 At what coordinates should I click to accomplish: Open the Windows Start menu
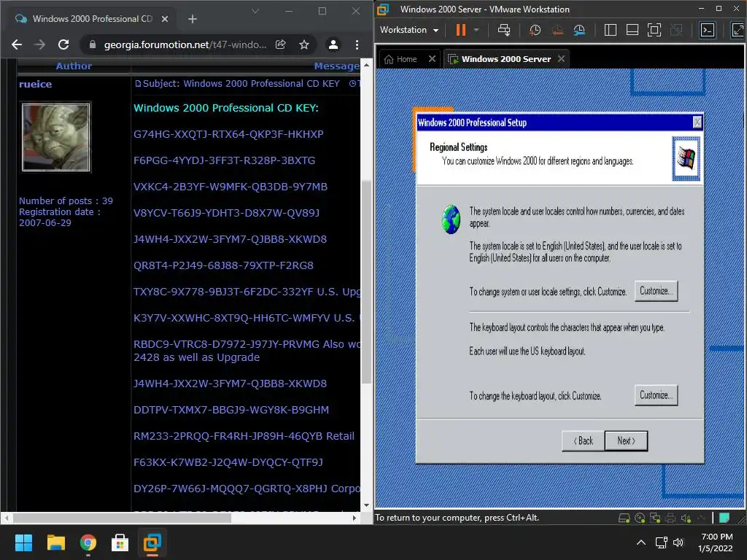[x=23, y=542]
